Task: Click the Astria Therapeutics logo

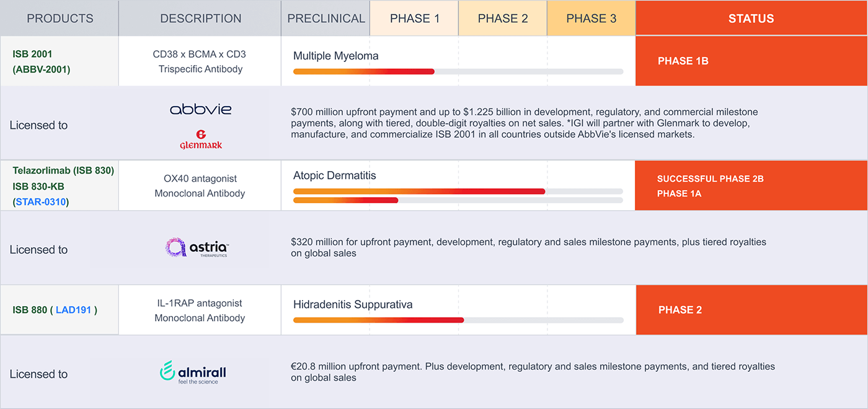Action: pyautogui.click(x=197, y=248)
